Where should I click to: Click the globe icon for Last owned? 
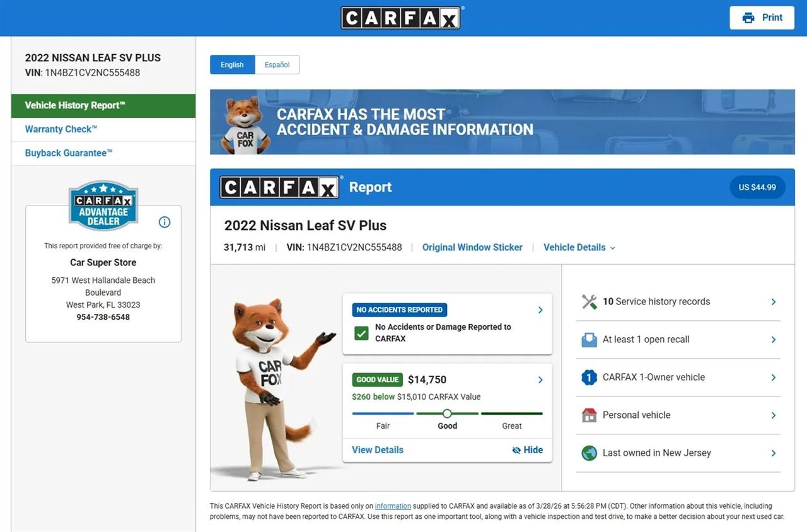589,453
